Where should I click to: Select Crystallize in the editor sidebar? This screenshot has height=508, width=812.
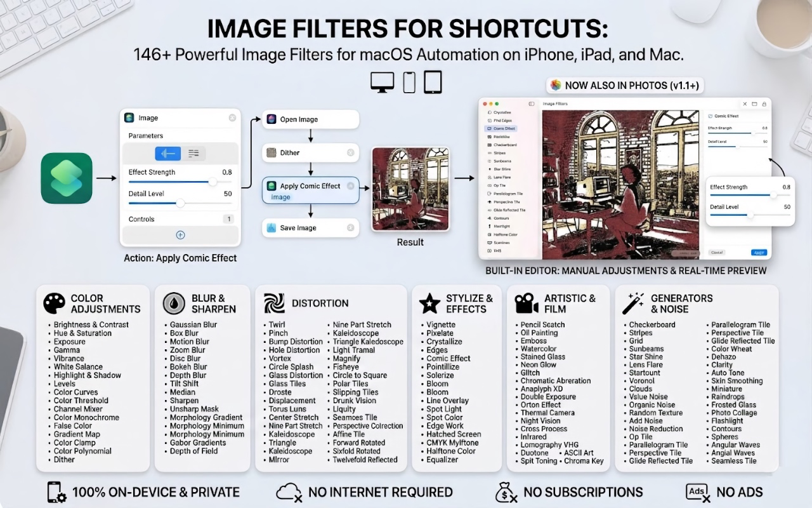(502, 112)
